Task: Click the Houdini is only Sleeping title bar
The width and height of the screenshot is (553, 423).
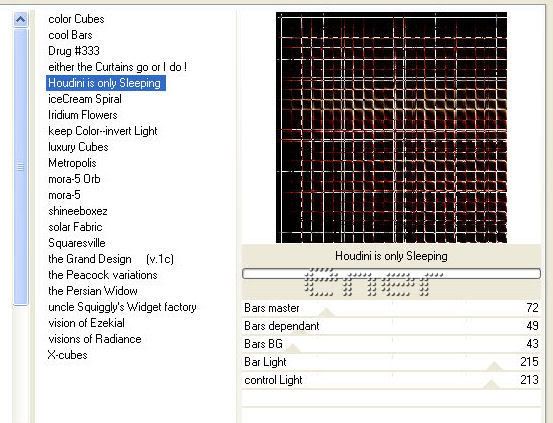Action: 391,256
